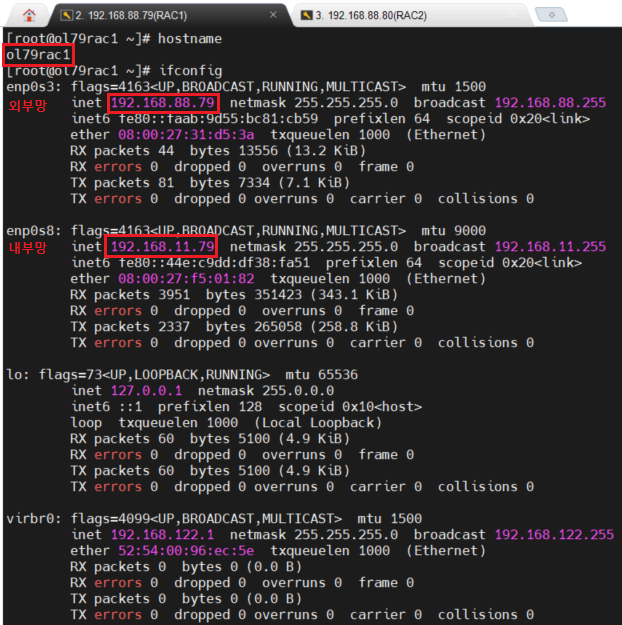Click the '(Local Loopback)' label
622x625 pixels.
coord(318,423)
